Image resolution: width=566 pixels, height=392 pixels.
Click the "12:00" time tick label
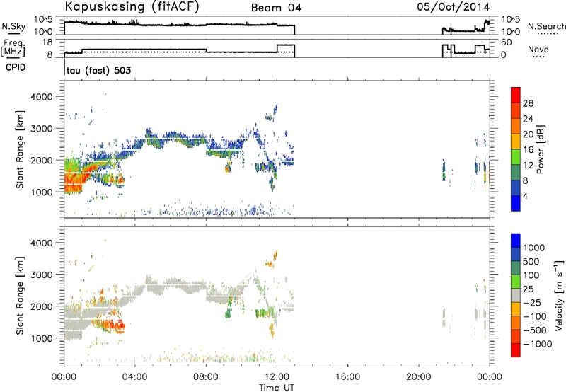tap(277, 377)
